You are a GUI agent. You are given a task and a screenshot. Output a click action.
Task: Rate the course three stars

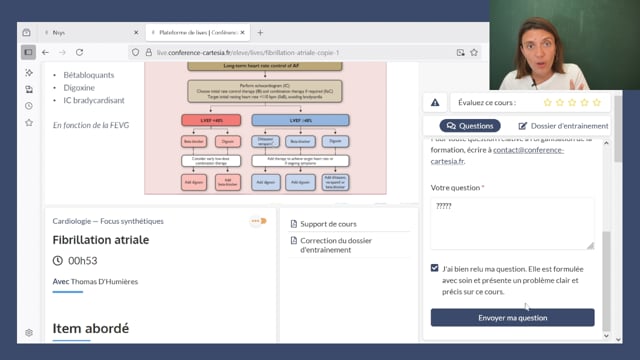tap(572, 102)
